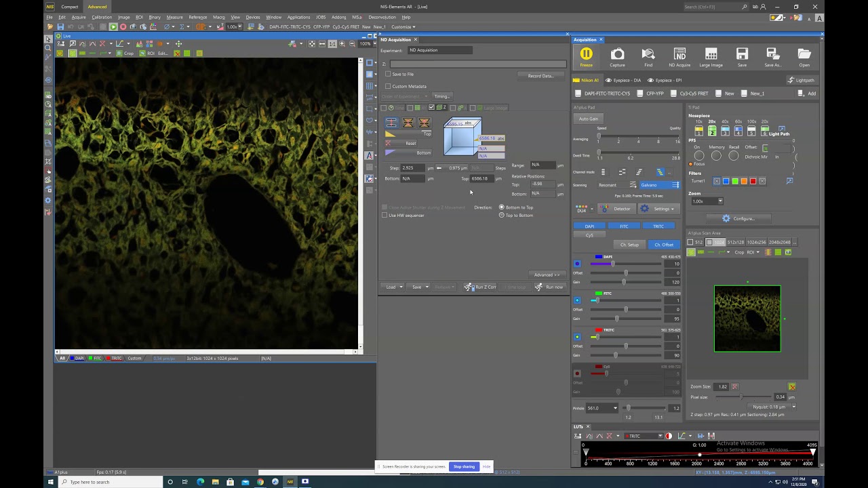The image size is (868, 488).
Task: Enable Use HW sequencer
Action: click(x=384, y=216)
